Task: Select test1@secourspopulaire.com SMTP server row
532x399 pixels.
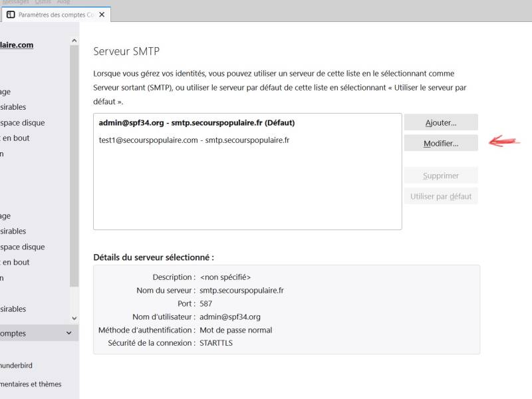Action: click(247, 140)
